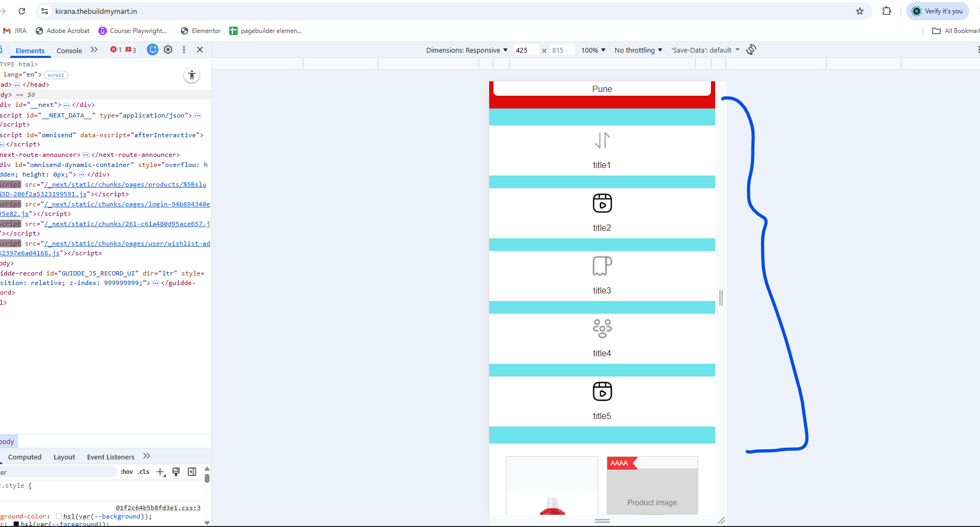Click the Pune location field
The width and height of the screenshot is (980, 527).
coord(602,89)
